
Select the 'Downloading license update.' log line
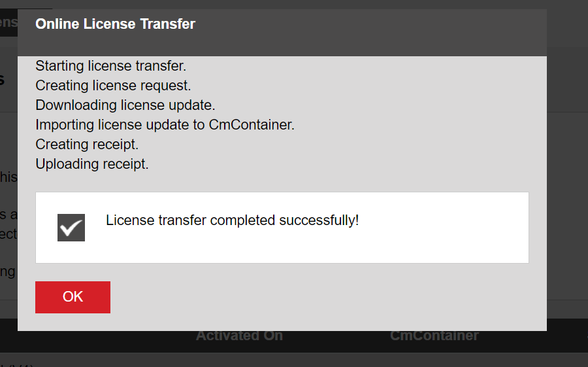[125, 105]
